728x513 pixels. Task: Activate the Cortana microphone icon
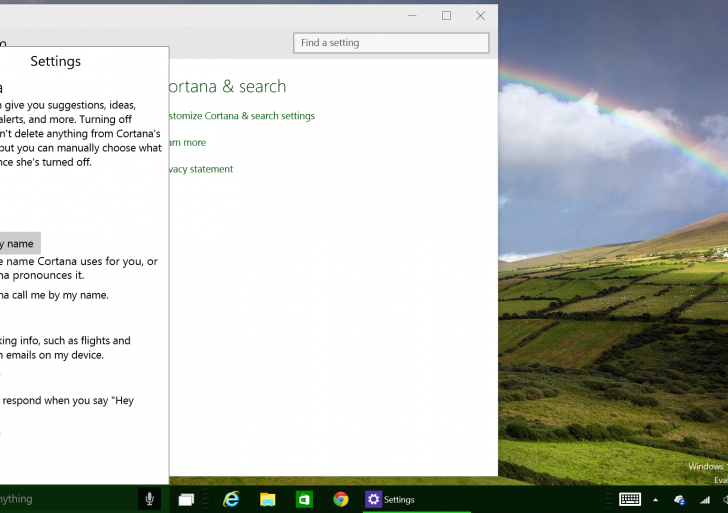(x=149, y=499)
